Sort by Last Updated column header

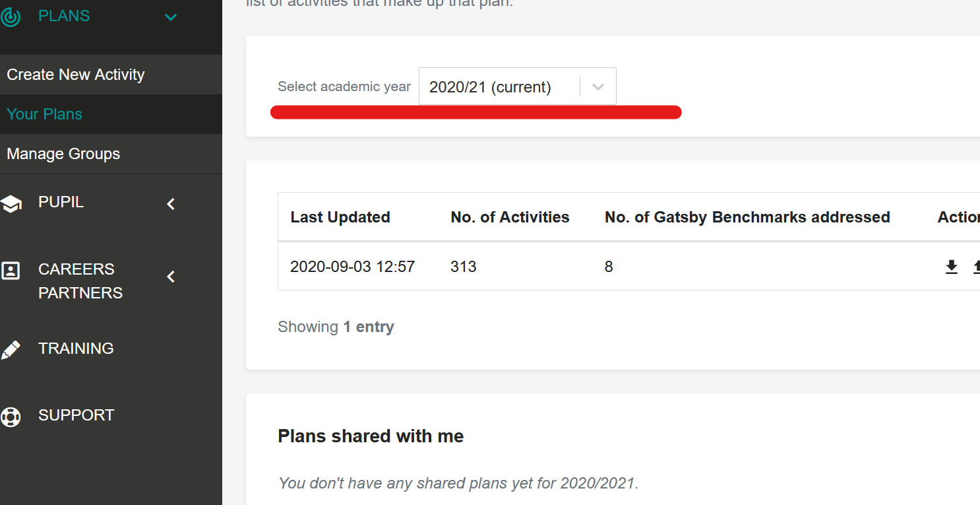coord(340,217)
